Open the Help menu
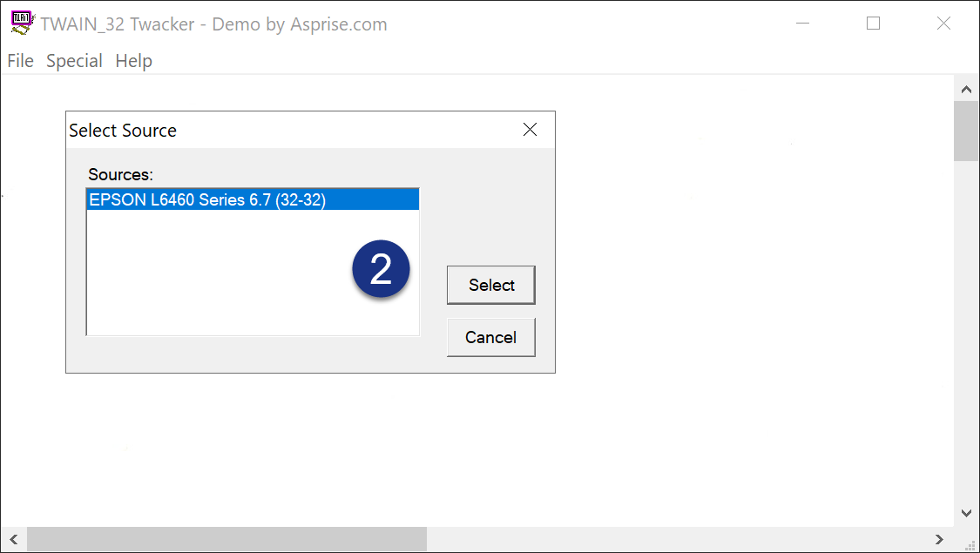Screen dimensions: 980x553 tap(134, 61)
